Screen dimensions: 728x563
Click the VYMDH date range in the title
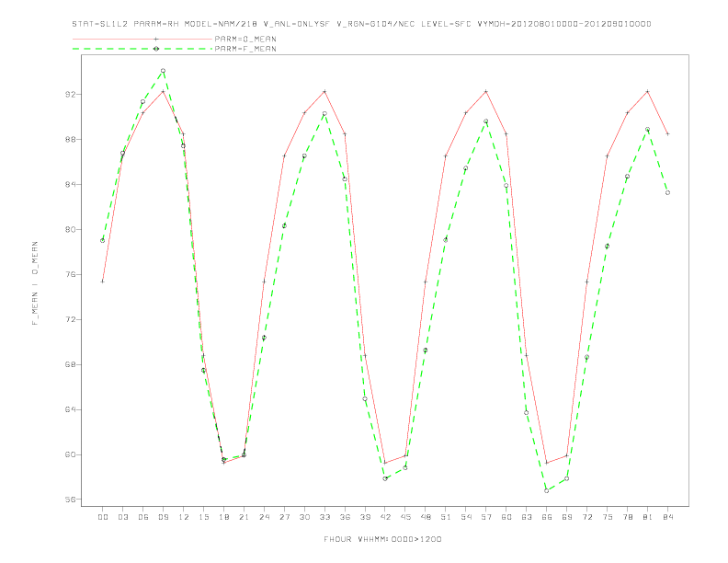[x=564, y=24]
